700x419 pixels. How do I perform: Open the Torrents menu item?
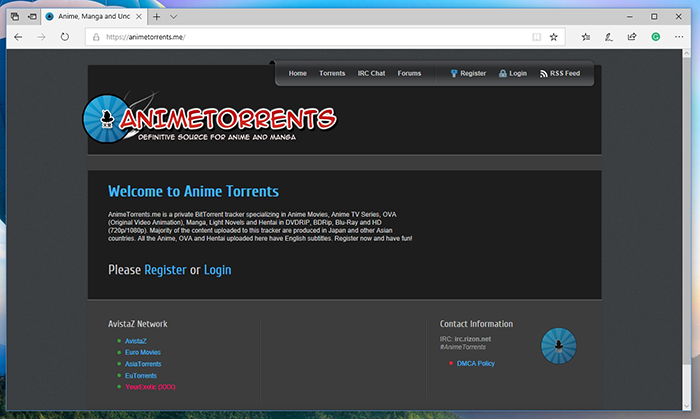pyautogui.click(x=332, y=73)
